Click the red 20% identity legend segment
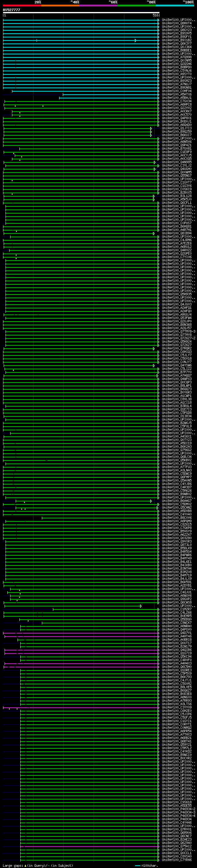The width and height of the screenshot is (197, 868). point(22,6)
